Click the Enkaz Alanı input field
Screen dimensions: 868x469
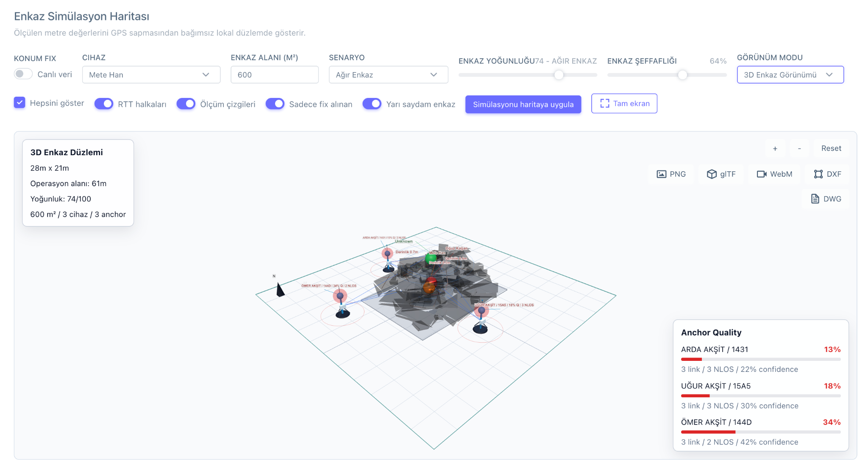point(274,75)
